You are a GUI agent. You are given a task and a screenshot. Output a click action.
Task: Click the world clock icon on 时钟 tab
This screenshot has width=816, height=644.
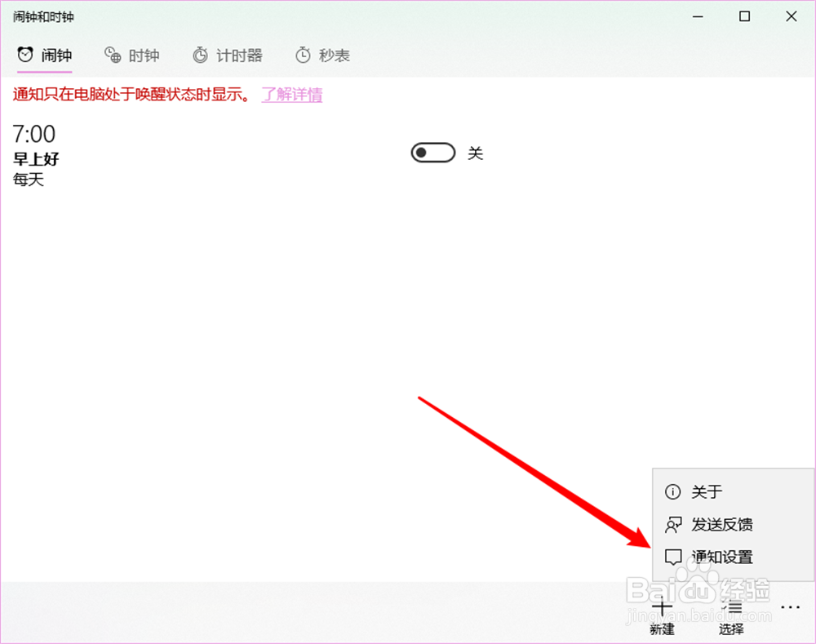[112, 55]
